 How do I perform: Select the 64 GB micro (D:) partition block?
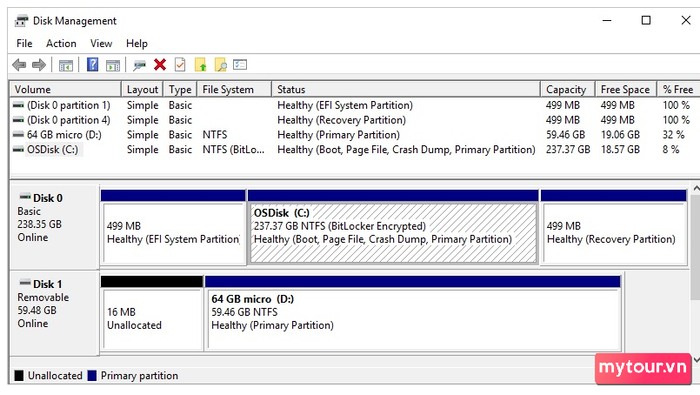[x=412, y=313]
